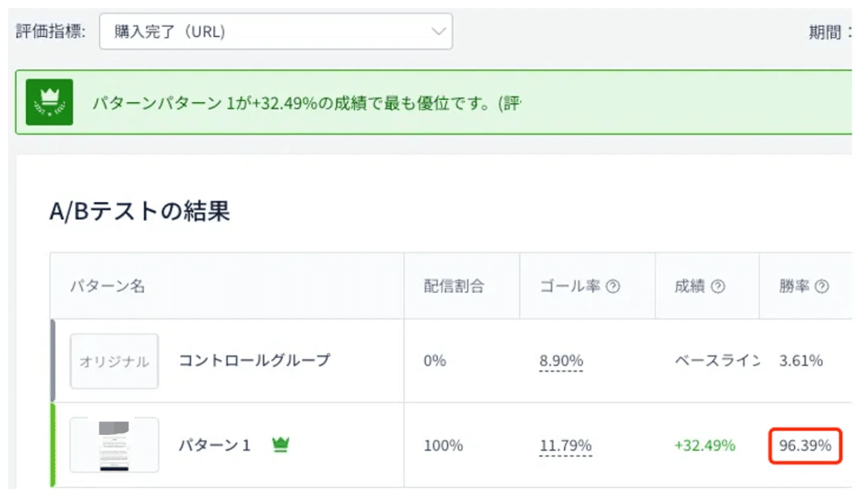Click the highlighted 96.39% win rate
868x503 pixels.
click(805, 445)
